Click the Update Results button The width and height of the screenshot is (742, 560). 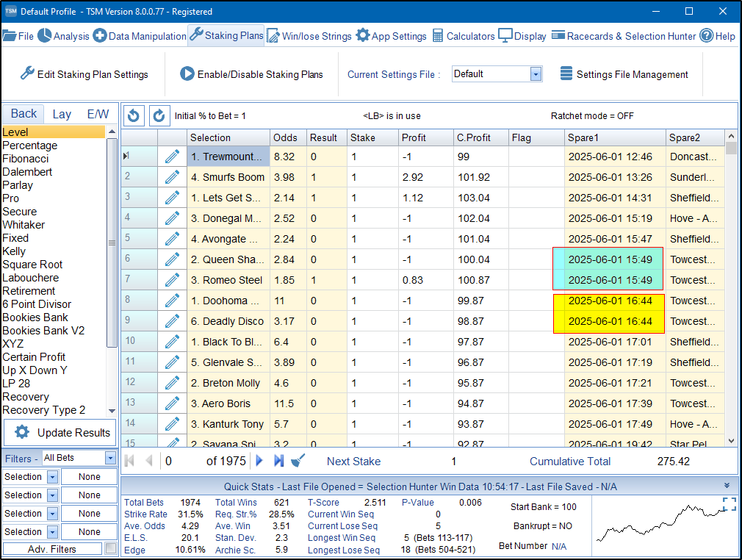tap(60, 432)
